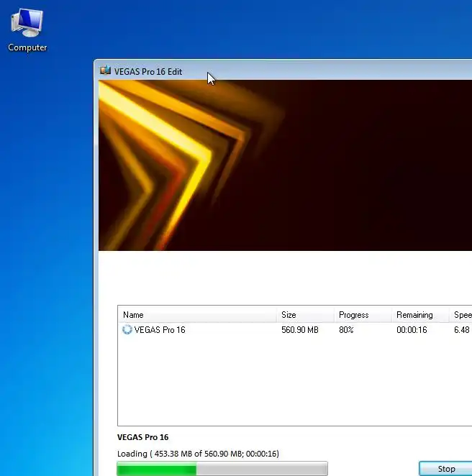Sort the list by Name column
The width and height of the screenshot is (472, 476).
tap(197, 315)
